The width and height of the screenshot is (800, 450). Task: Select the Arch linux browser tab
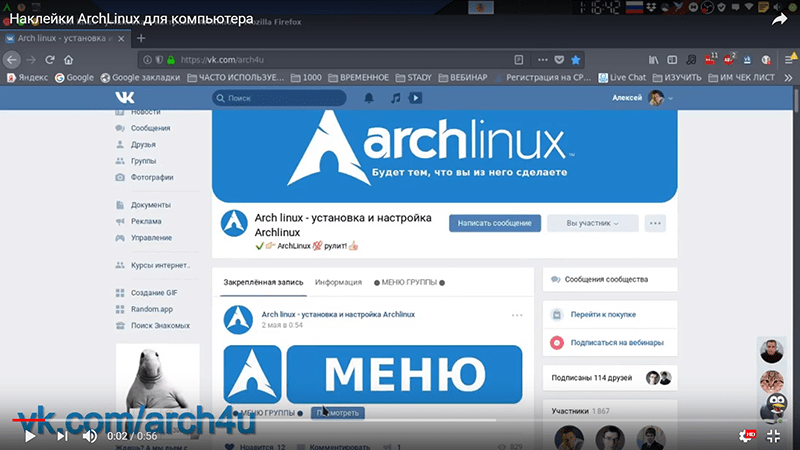tap(65, 38)
